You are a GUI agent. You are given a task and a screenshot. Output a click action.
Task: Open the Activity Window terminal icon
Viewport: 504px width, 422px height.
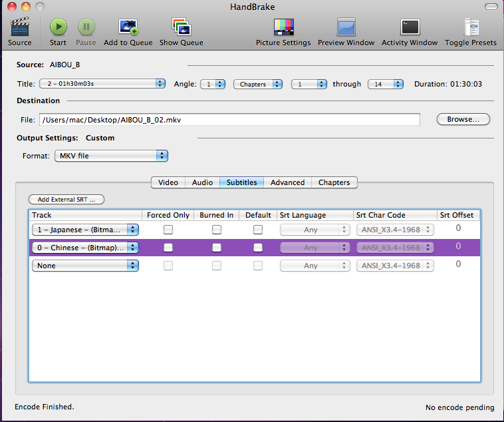(410, 27)
